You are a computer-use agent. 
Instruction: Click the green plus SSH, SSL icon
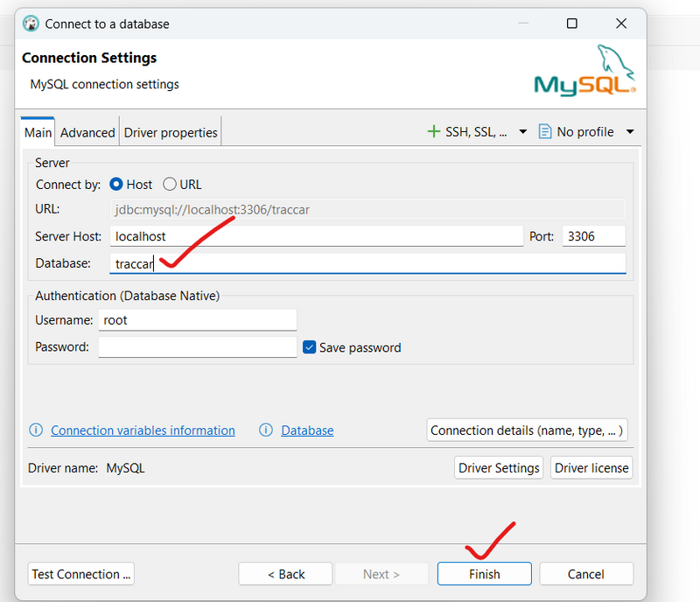pyautogui.click(x=433, y=132)
